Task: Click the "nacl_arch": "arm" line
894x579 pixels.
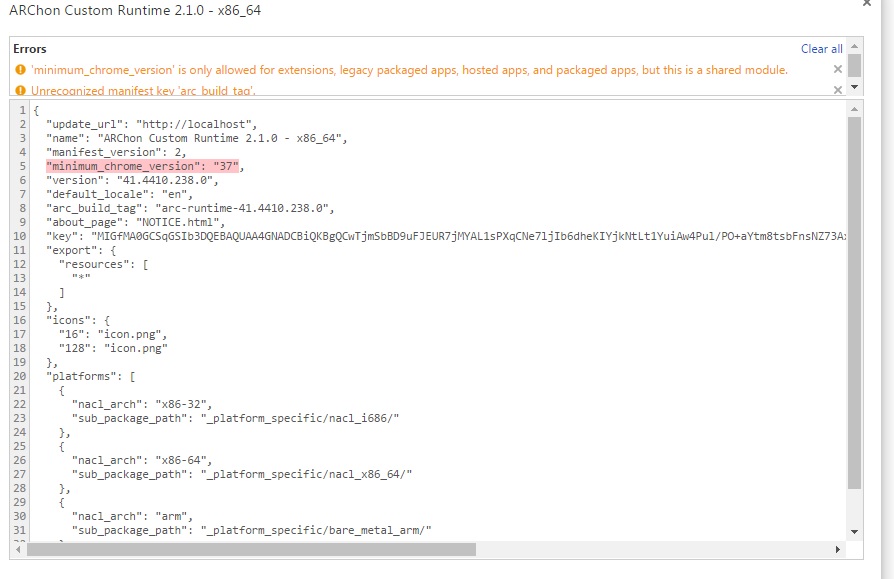Action: [x=132, y=516]
